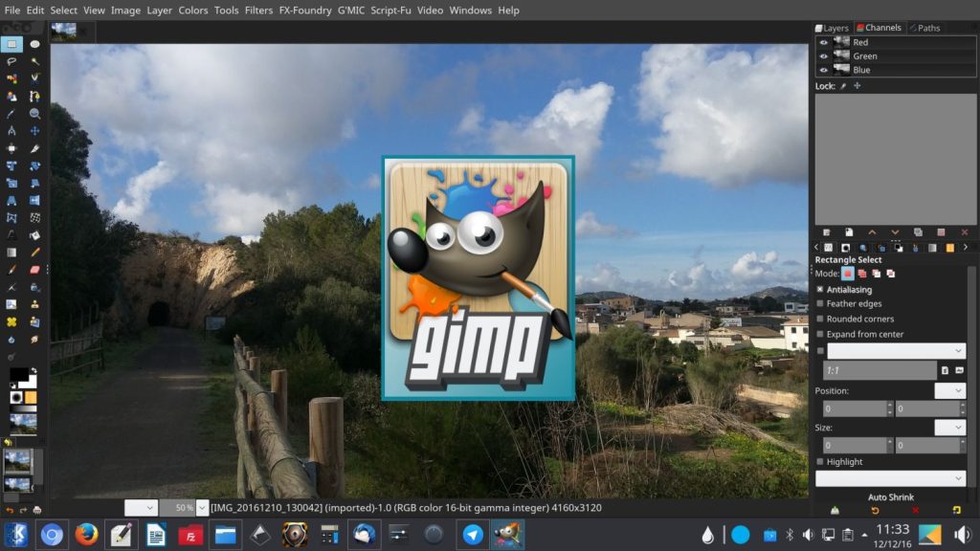Screen dimensions: 980x551
Task: Open the Size units dropdown
Action: coord(950,427)
